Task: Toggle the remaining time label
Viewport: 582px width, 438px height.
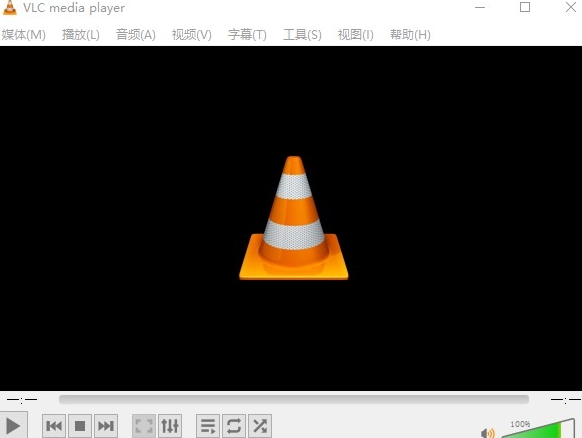Action: pyautogui.click(x=566, y=400)
